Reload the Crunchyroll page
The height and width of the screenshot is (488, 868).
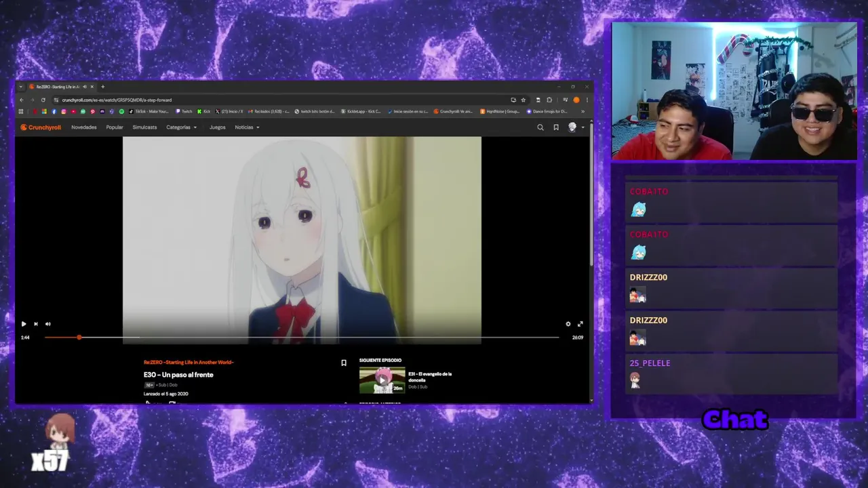[43, 100]
